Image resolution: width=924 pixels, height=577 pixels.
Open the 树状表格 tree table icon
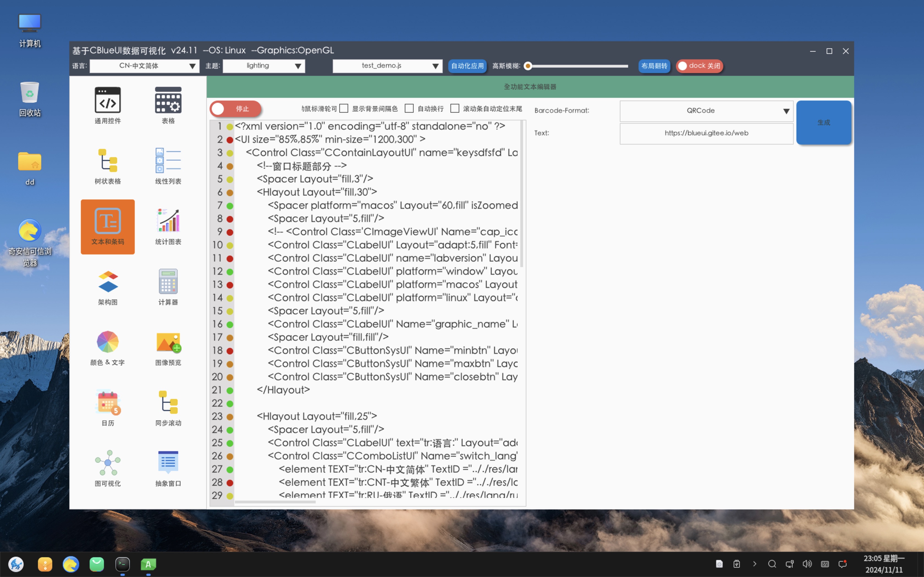click(x=108, y=161)
